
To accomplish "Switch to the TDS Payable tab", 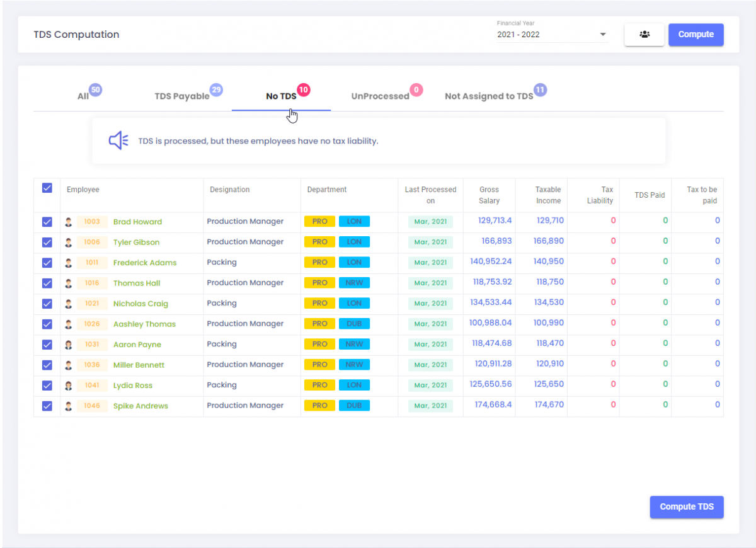I will coord(182,96).
